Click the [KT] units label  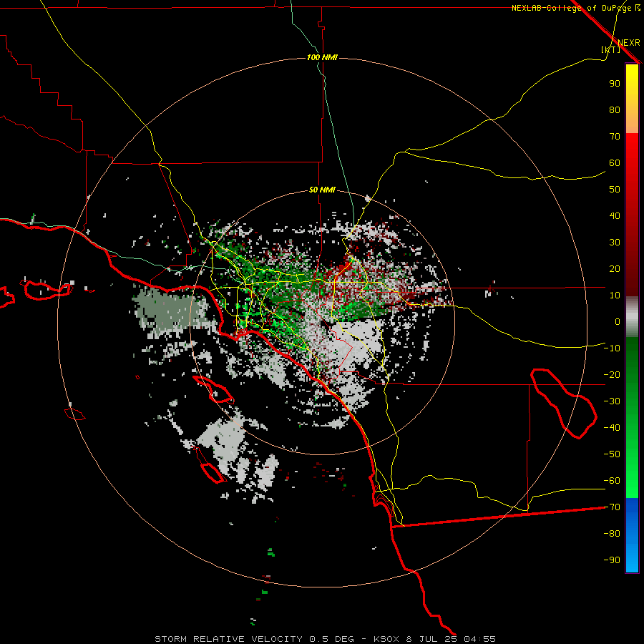(610, 49)
